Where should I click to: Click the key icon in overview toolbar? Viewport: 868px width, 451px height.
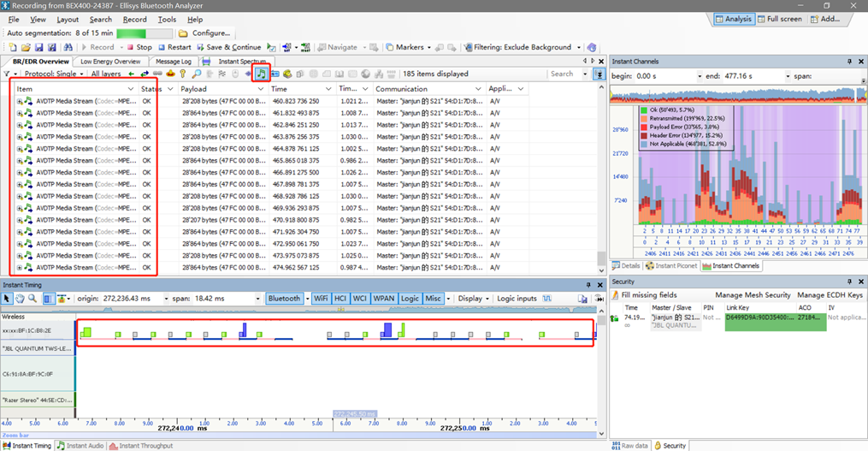[x=183, y=74]
